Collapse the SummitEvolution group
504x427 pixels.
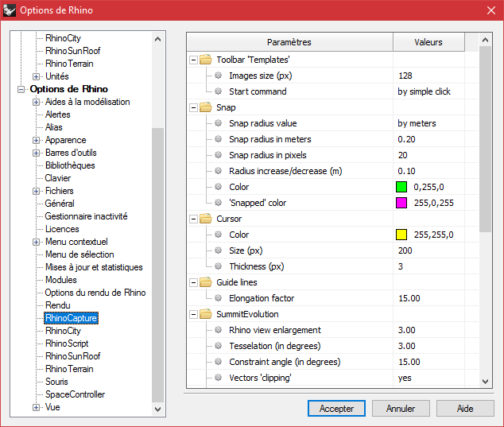(x=193, y=314)
